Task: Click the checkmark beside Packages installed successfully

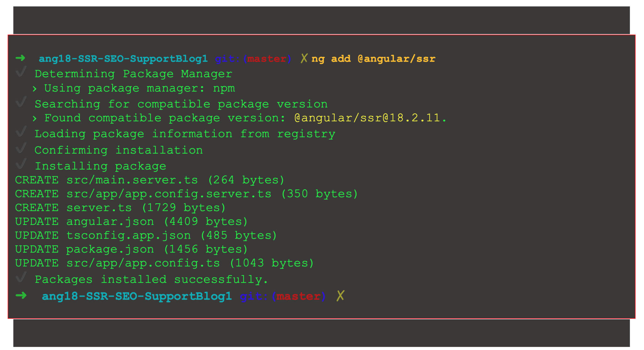Action: (x=21, y=277)
